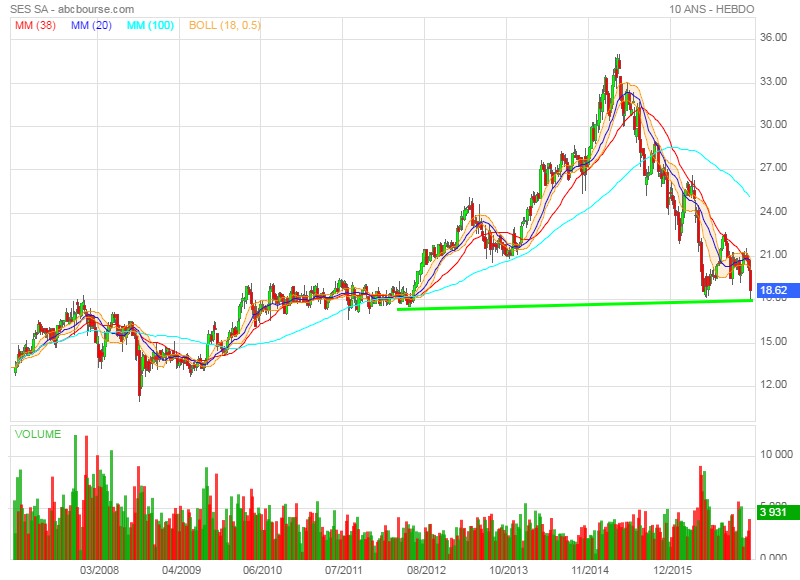The height and width of the screenshot is (580, 800).
Task: Click the 10 000 volume axis label
Action: click(777, 454)
